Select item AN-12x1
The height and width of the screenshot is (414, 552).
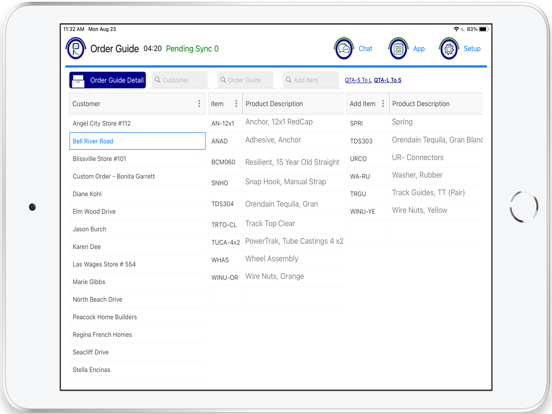point(222,123)
